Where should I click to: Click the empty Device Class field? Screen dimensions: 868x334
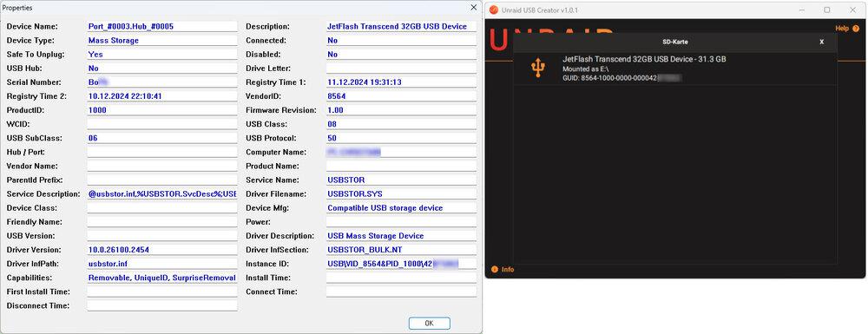(x=162, y=208)
